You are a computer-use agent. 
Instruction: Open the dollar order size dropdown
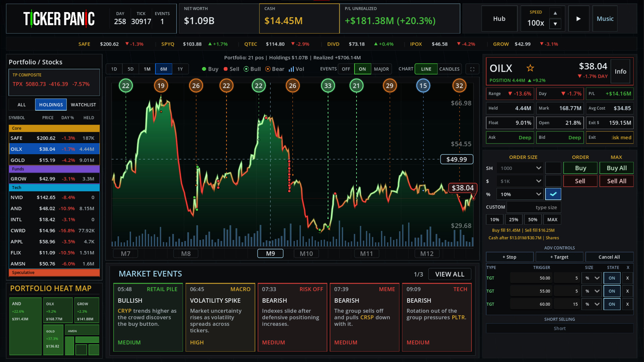coord(520,181)
